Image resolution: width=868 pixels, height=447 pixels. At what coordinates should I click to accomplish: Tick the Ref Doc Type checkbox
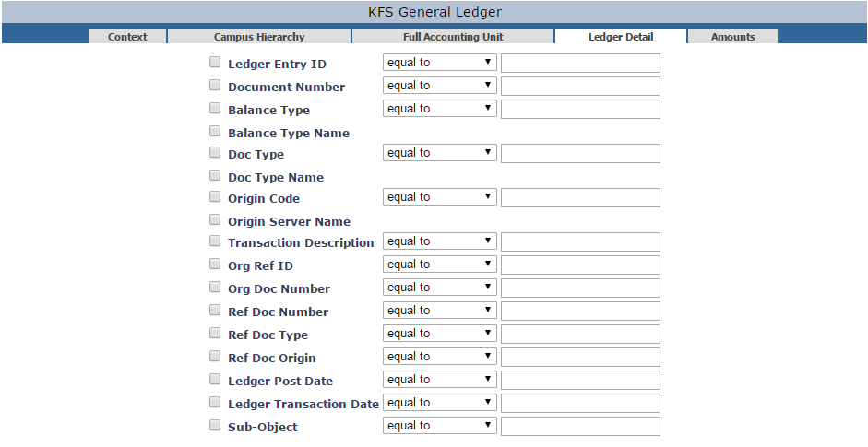pos(215,333)
